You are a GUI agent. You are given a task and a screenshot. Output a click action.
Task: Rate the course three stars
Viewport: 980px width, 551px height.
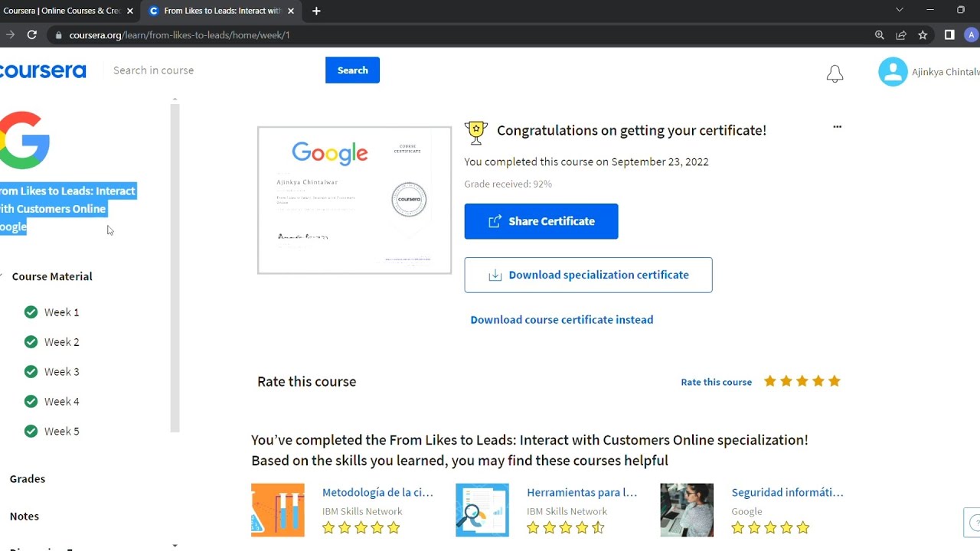[x=802, y=381]
